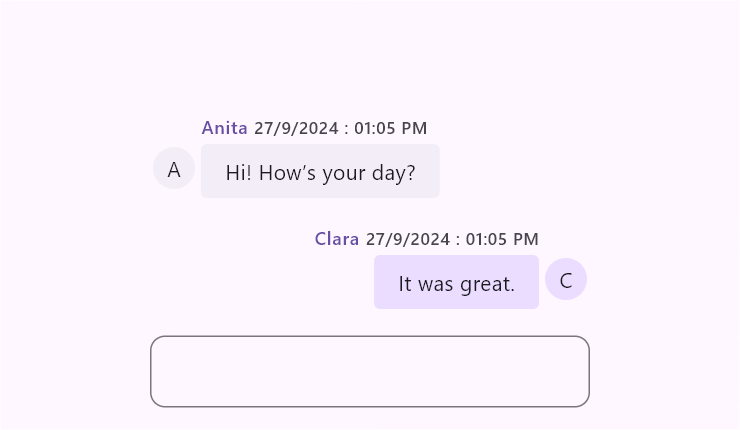Click the date 27/9/2024 beside Clara
Viewport: 740px width, 430px height.
tap(408, 239)
